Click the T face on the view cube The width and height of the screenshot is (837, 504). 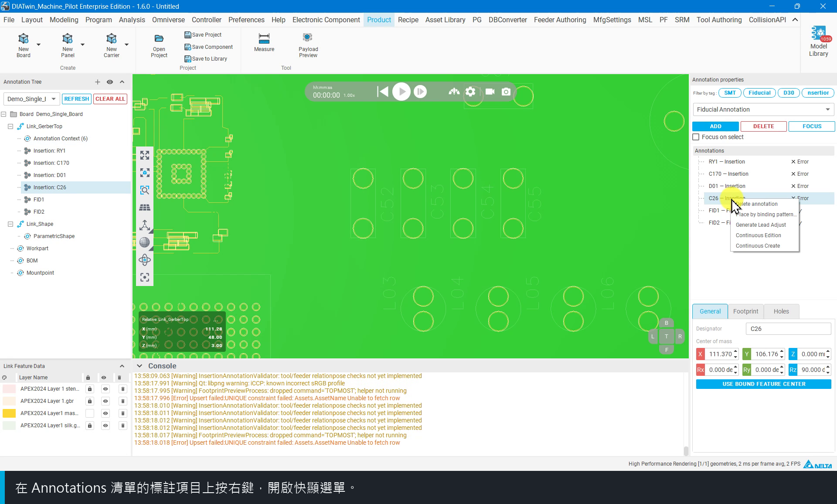click(x=666, y=336)
